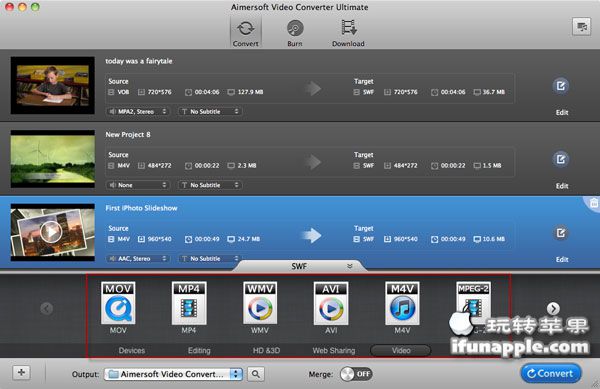Screen dimensions: 600x389
Task: Click the title New Project 8
Action: 128,135
